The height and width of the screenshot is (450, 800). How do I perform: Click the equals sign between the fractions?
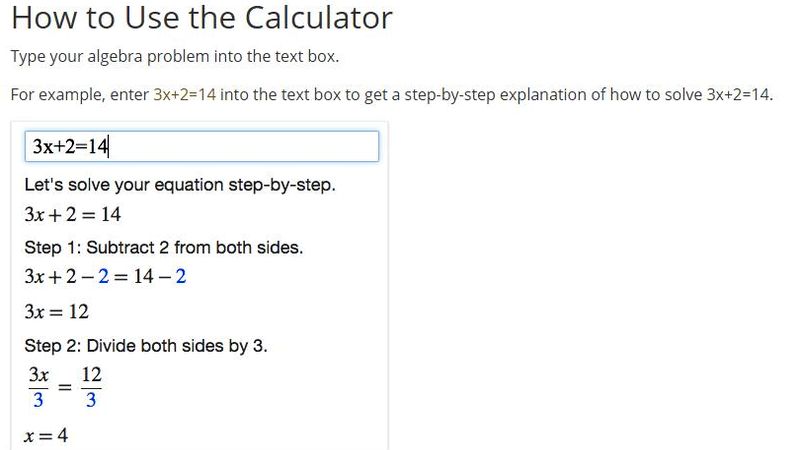tap(65, 387)
